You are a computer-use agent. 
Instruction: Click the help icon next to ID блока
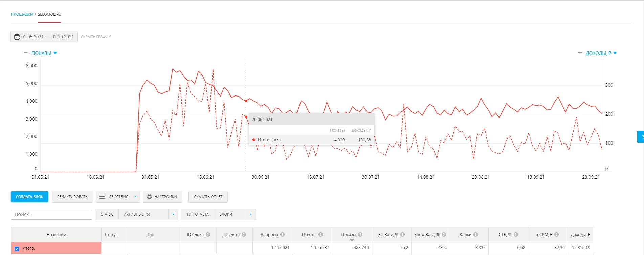tap(208, 234)
